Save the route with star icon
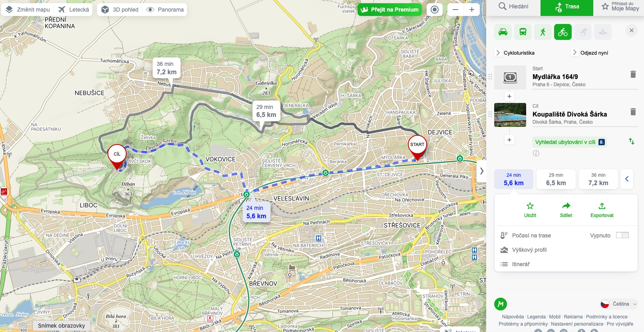 [530, 210]
